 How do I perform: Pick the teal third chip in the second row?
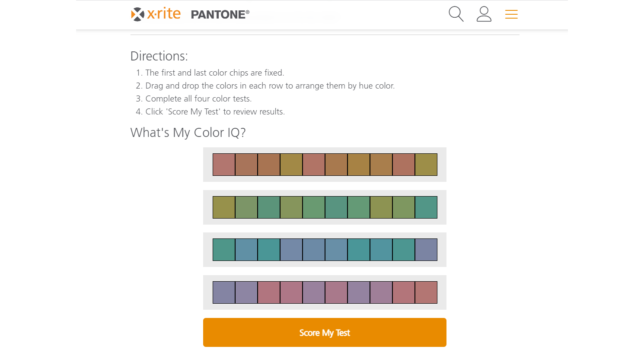(x=269, y=207)
